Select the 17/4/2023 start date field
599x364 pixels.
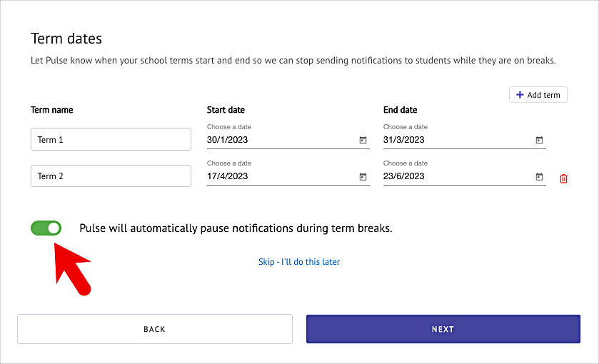click(288, 176)
